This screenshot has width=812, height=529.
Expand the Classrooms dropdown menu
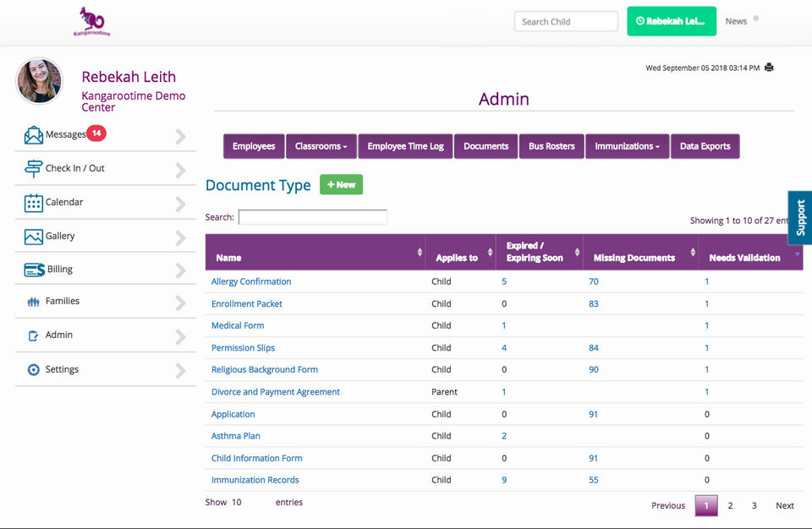pos(321,146)
